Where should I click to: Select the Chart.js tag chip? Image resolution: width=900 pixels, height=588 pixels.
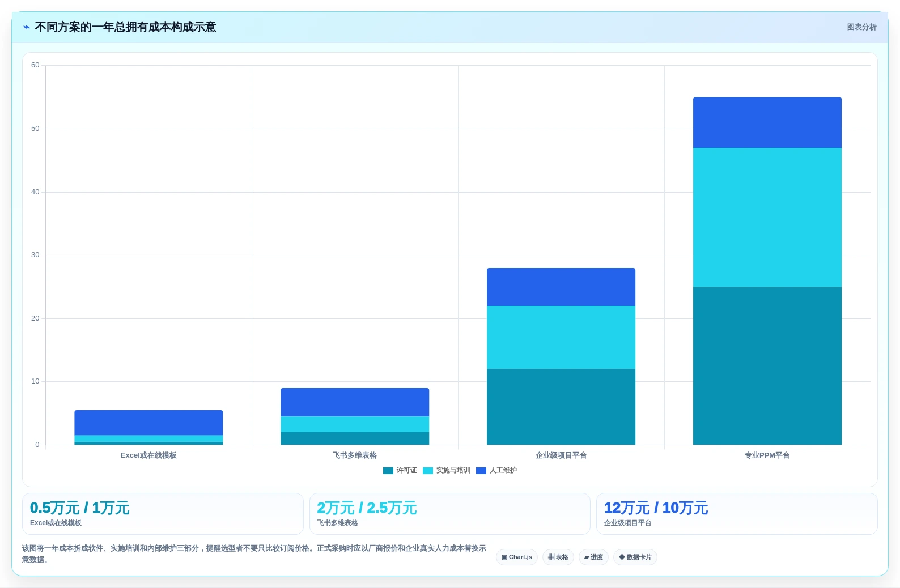(517, 557)
